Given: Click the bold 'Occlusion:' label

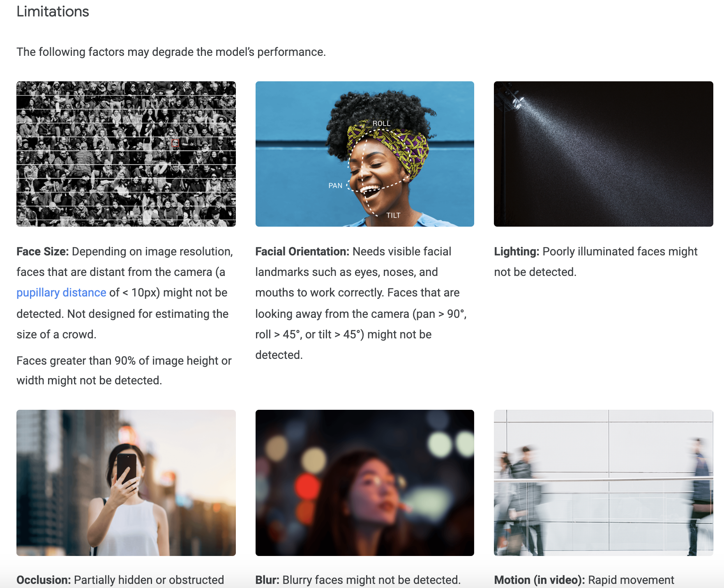Looking at the screenshot, I should tap(44, 580).
